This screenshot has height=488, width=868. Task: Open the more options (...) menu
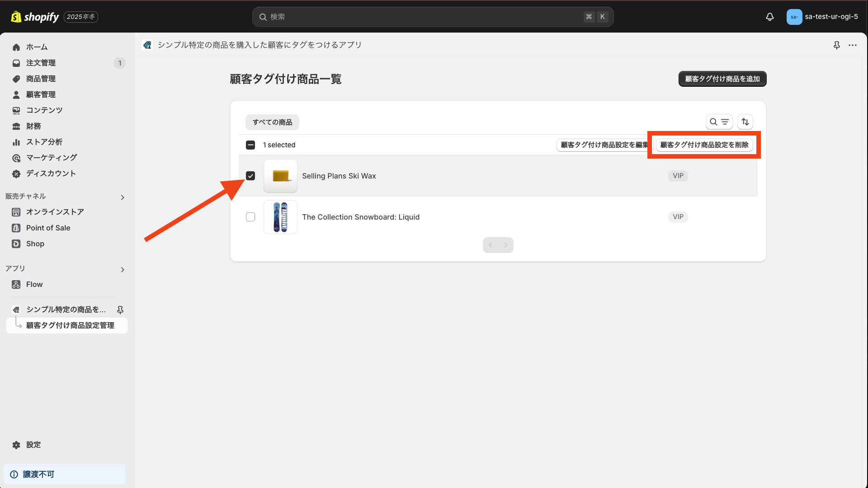tap(854, 45)
